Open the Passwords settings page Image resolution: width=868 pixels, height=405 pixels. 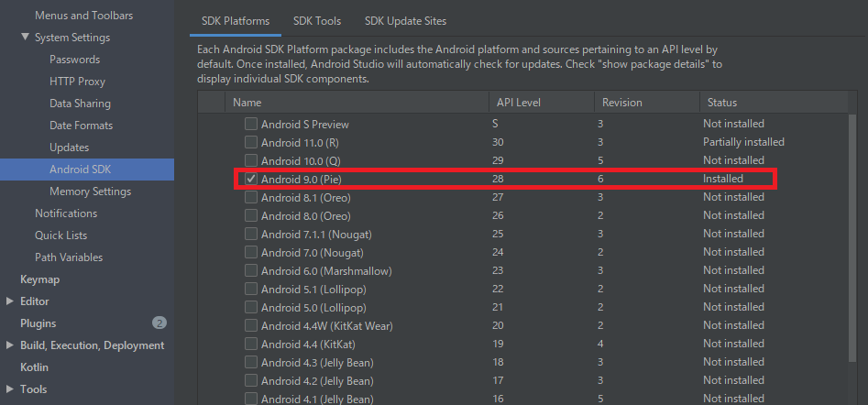tap(75, 60)
